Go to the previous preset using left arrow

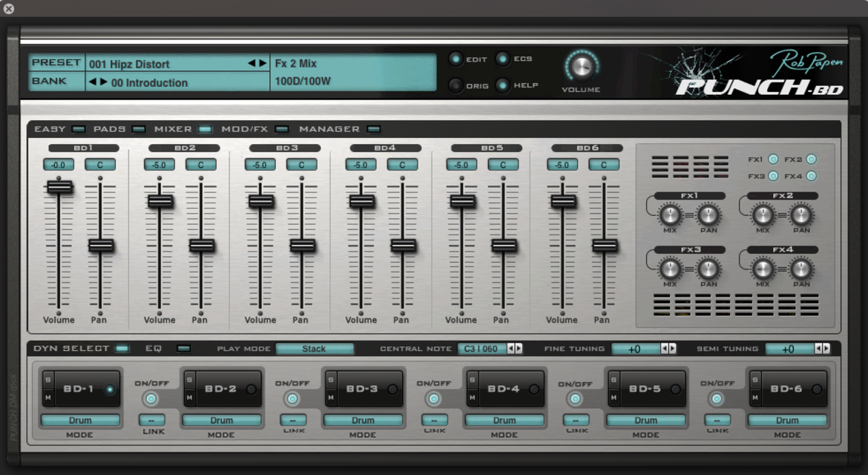[251, 63]
